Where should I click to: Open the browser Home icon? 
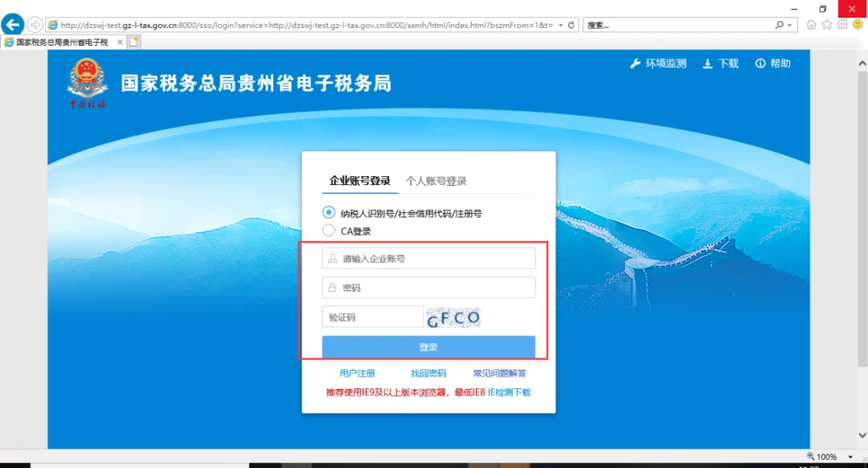coord(811,25)
